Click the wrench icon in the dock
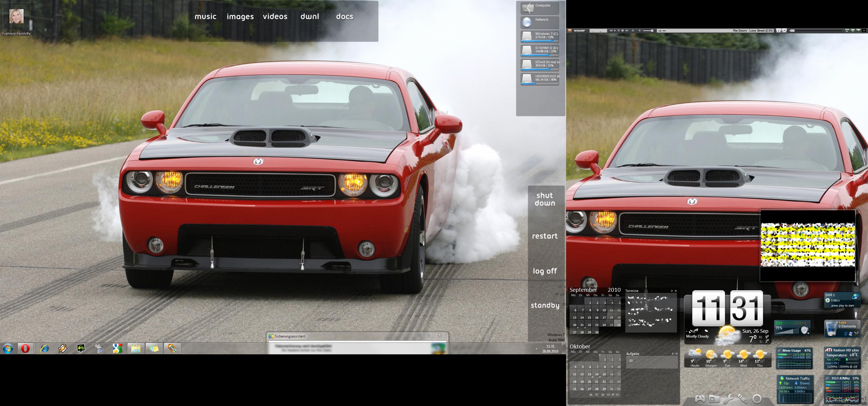 728,399
